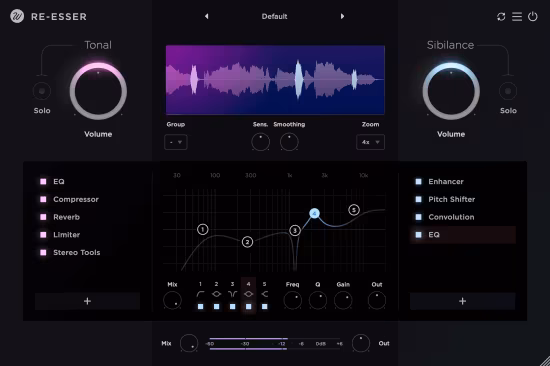Select EQ node 2 on the curve
The height and width of the screenshot is (366, 550).
[247, 242]
